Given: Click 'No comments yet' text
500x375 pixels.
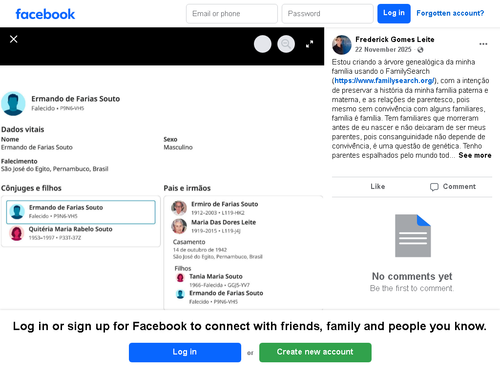Looking at the screenshot, I should pos(412,276).
